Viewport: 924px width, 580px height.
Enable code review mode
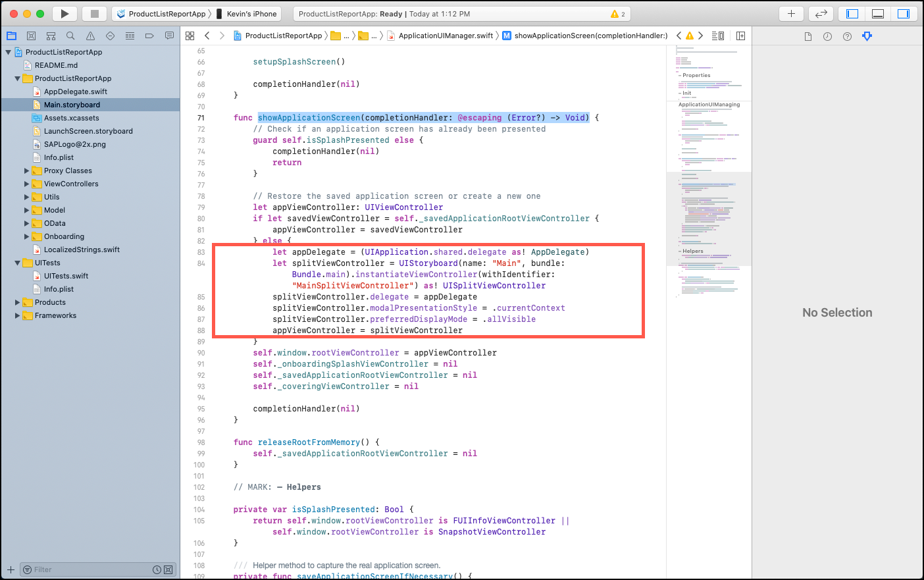click(821, 13)
